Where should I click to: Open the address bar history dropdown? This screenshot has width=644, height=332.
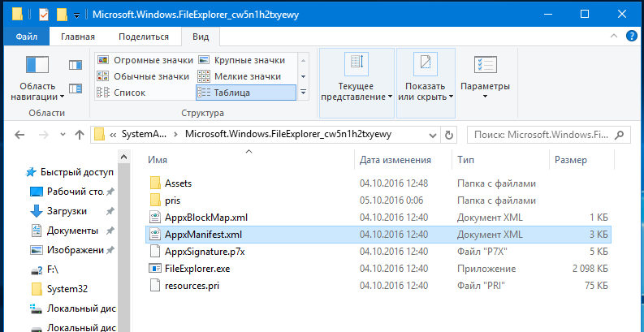click(433, 135)
